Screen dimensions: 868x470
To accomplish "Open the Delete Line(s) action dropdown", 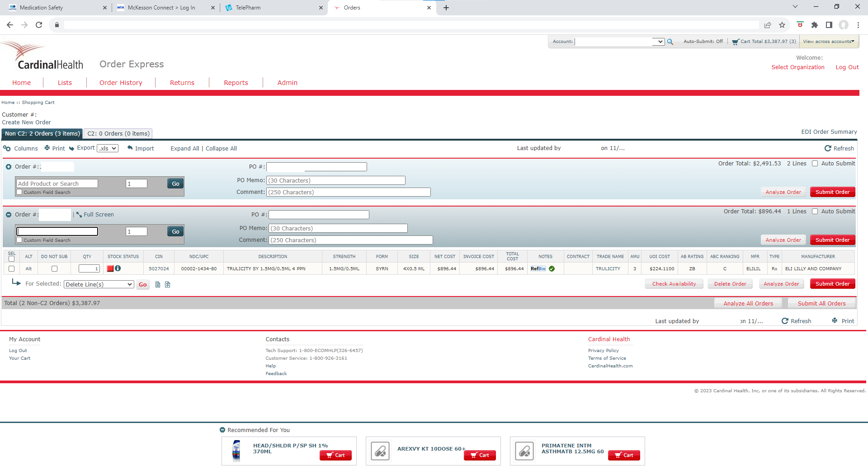I will [x=99, y=284].
